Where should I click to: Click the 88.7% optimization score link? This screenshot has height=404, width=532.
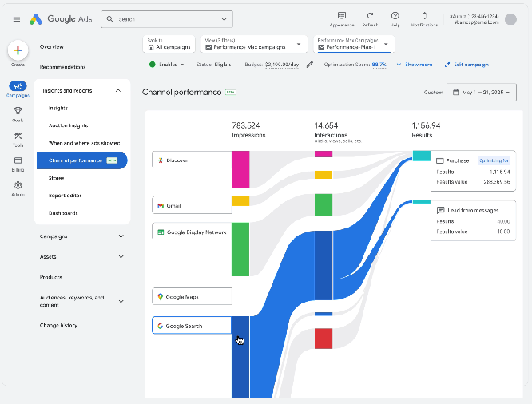[379, 65]
